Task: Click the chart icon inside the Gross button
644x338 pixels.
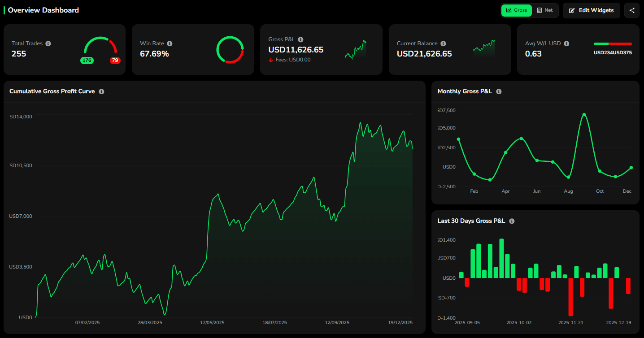Action: click(509, 10)
